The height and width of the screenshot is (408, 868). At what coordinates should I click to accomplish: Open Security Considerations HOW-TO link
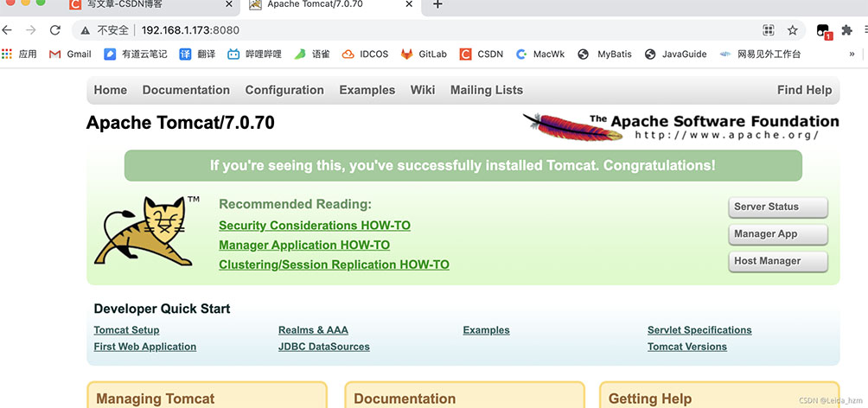[315, 226]
